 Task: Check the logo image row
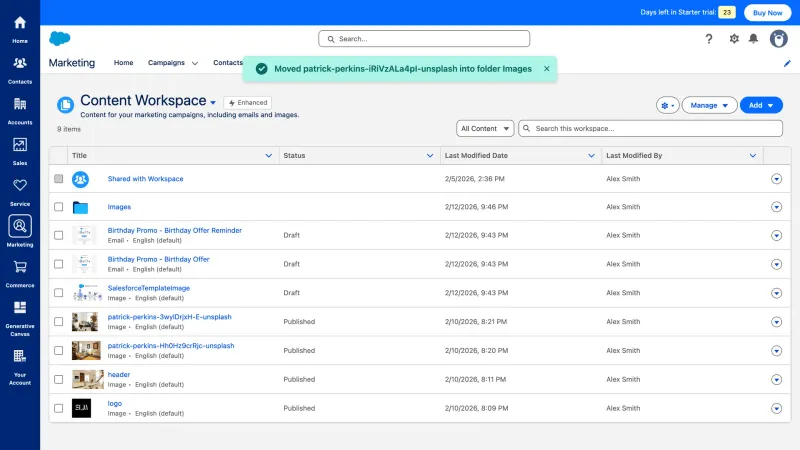pyautogui.click(x=59, y=408)
